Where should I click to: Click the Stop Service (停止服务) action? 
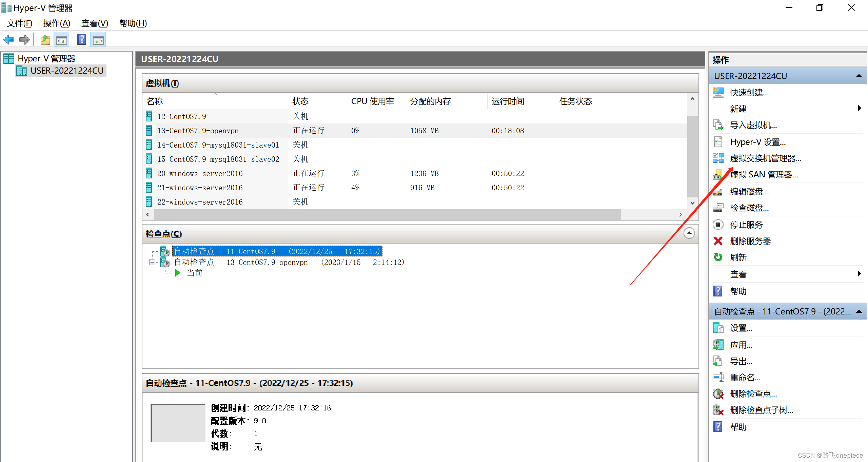pyautogui.click(x=746, y=225)
